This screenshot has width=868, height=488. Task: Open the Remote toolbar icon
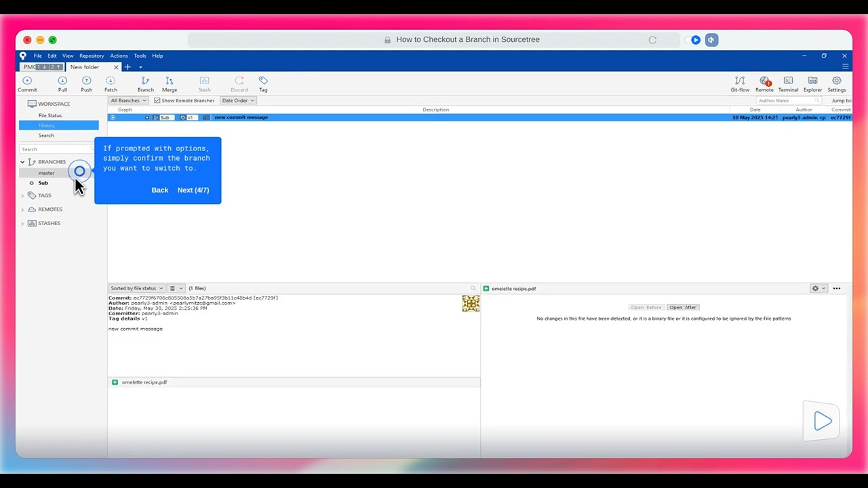[764, 84]
